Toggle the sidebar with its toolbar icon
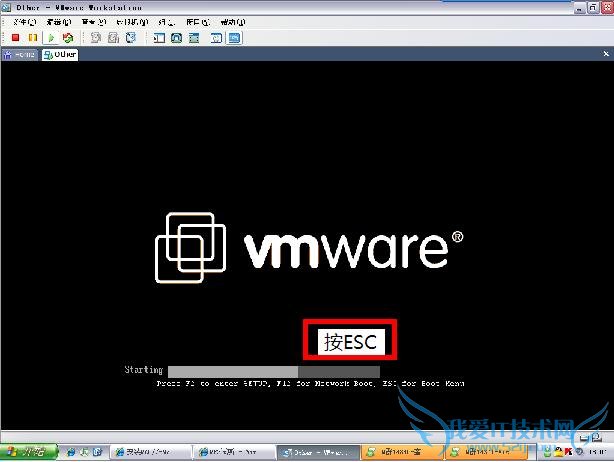The image size is (614, 462). point(159,38)
